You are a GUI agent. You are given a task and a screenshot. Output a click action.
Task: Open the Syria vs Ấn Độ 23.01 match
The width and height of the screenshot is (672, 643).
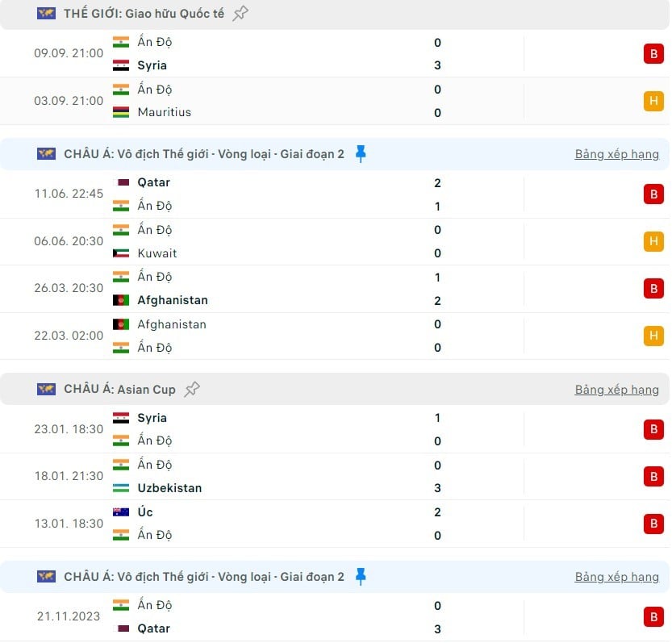335,429
